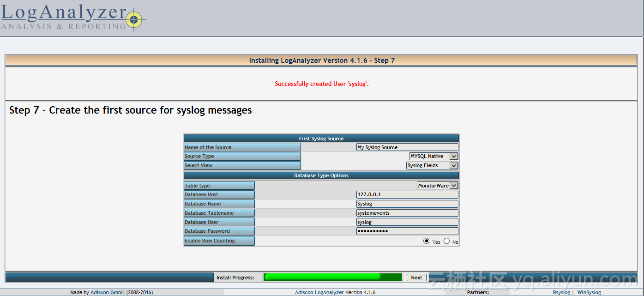Click the 'Install Progress:' label
The width and height of the screenshot is (644, 296).
(x=235, y=278)
